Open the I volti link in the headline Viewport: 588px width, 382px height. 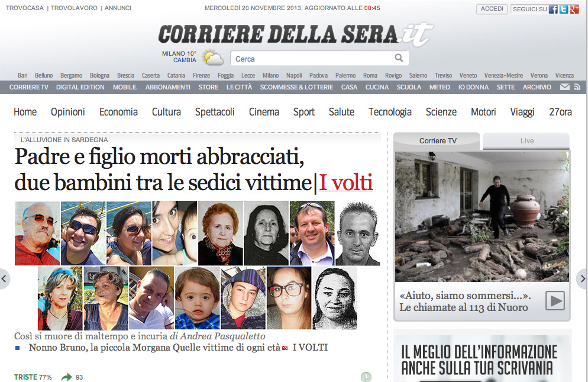[345, 183]
